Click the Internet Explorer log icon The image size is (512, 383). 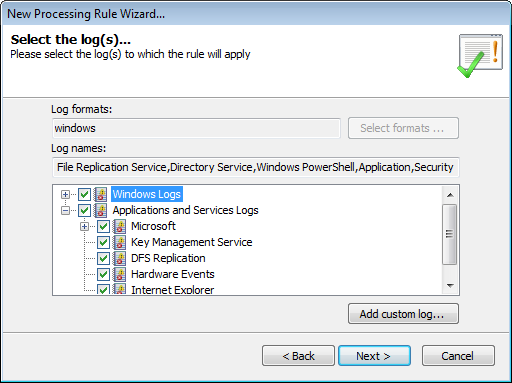tap(119, 289)
